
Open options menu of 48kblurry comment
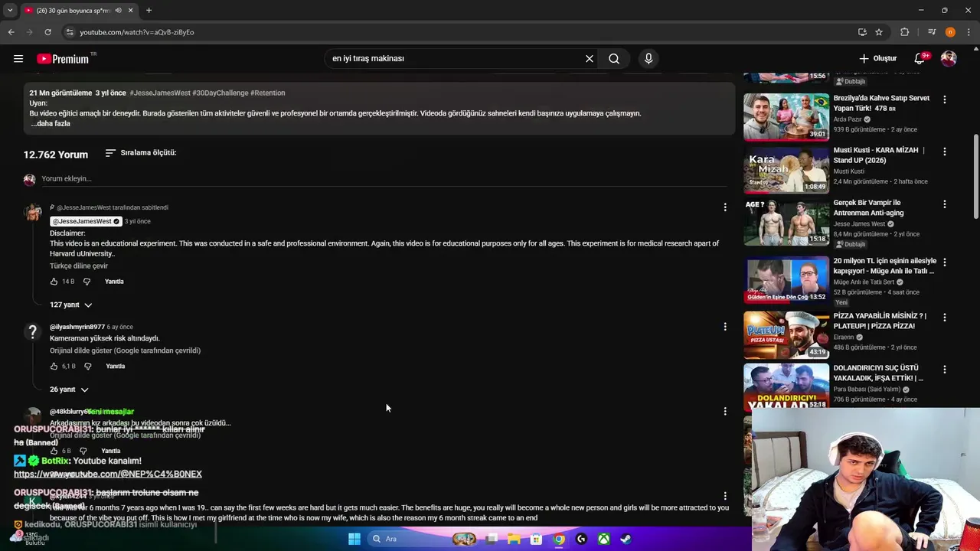pos(725,411)
